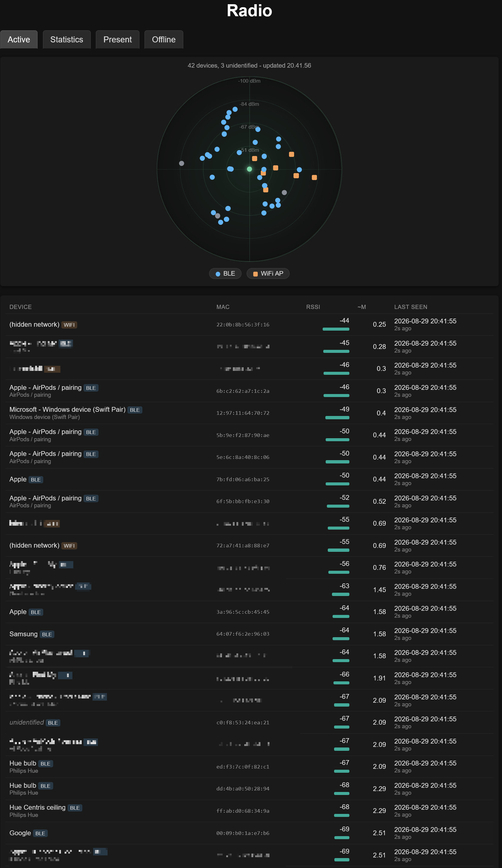Click the RSSI value -63
The image size is (502, 868).
tap(344, 586)
